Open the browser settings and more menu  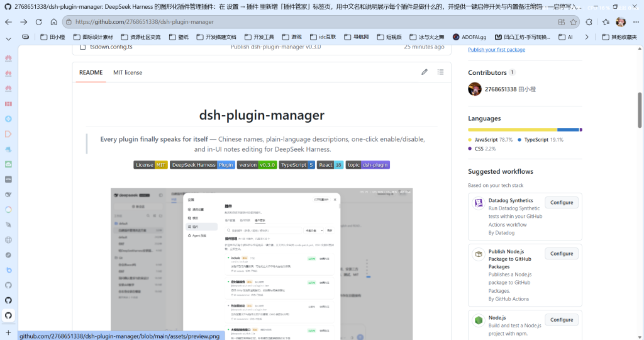tap(636, 22)
